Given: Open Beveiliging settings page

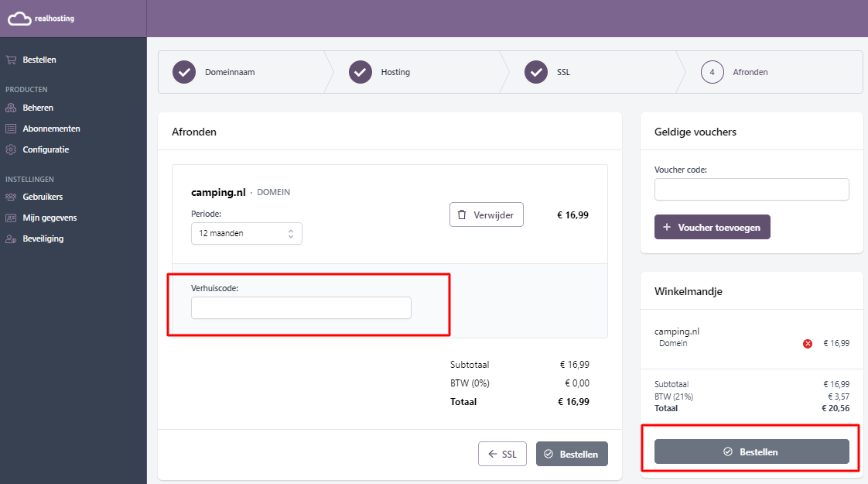Looking at the screenshot, I should [43, 239].
